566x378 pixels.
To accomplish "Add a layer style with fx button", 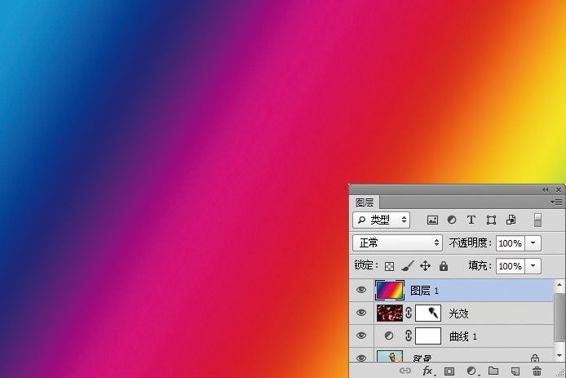I will click(428, 371).
